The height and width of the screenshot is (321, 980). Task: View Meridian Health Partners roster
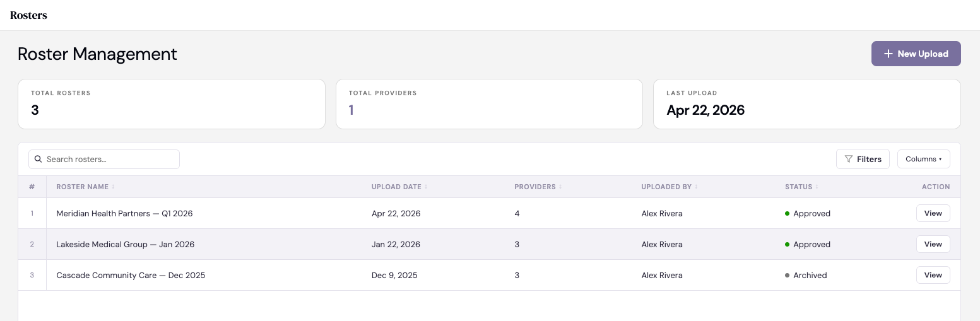tap(933, 214)
